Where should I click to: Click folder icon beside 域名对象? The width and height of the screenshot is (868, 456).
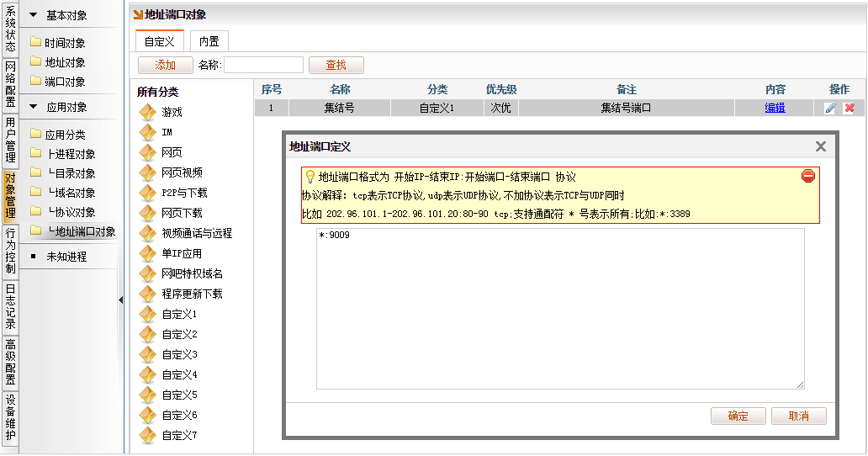[36, 192]
